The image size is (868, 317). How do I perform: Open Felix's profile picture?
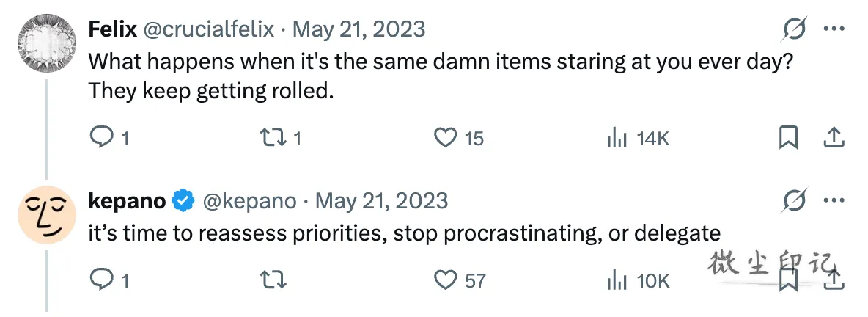coord(46,43)
